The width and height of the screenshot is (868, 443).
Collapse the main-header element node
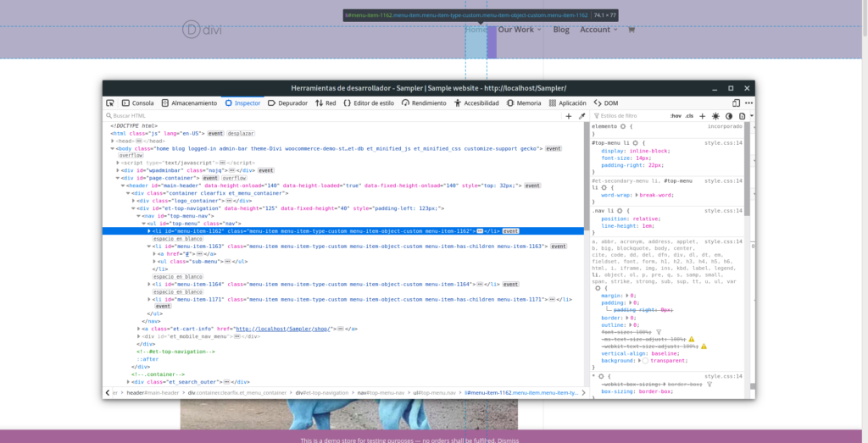(x=123, y=186)
